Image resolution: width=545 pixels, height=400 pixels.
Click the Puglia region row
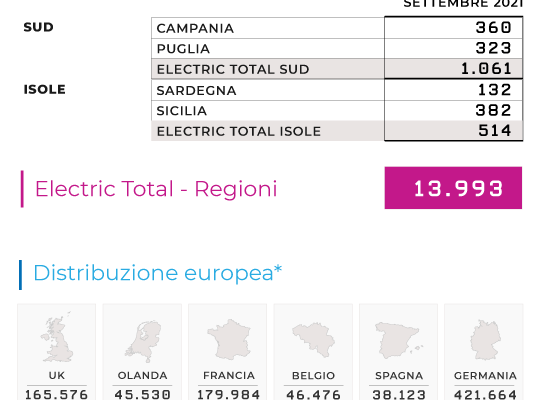(337, 49)
